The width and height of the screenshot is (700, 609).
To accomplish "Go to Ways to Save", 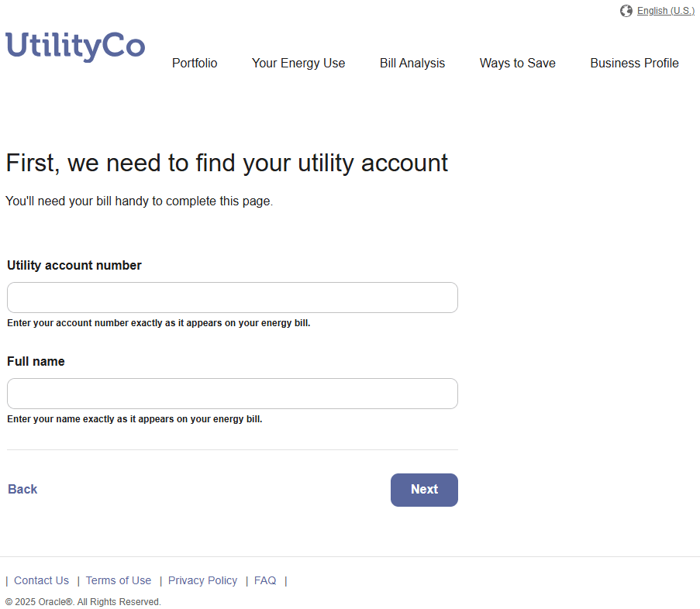I will point(517,64).
